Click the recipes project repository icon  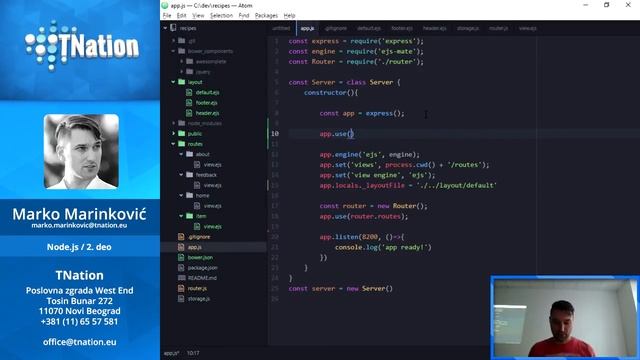[173, 28]
